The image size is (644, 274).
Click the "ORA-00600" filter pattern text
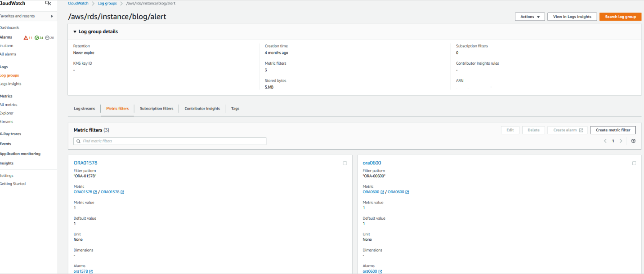[x=374, y=176]
